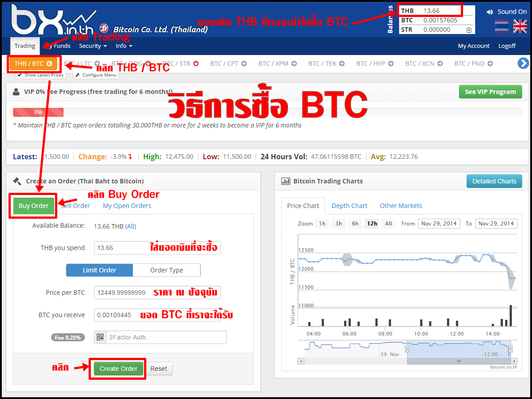Switch to the Buy Order tab
Image resolution: width=532 pixels, height=399 pixels.
[34, 206]
